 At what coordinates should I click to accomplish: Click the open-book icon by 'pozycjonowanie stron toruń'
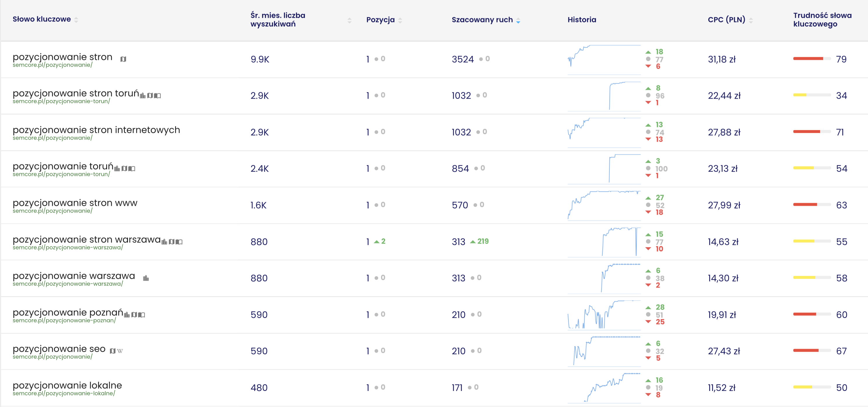click(x=157, y=96)
